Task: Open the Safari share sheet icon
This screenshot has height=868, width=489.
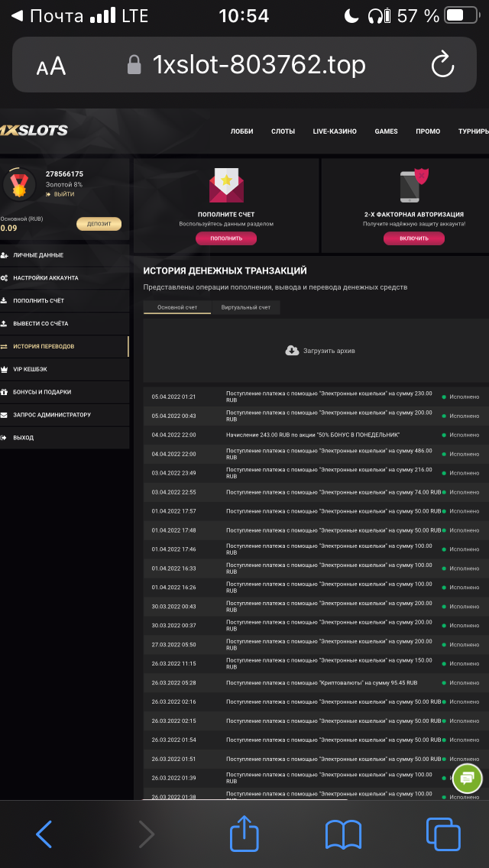Action: click(244, 833)
